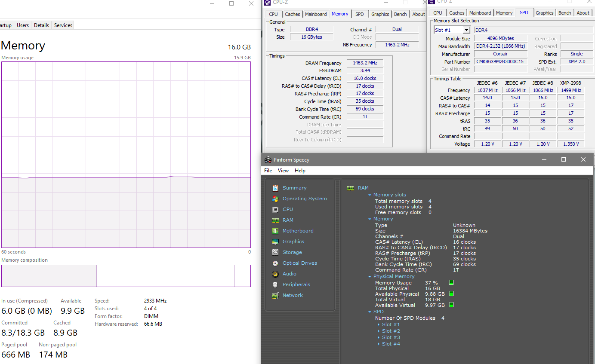The image size is (595, 364).
Task: Switch to Graphics tab in left CPU-Z window
Action: pos(380,14)
